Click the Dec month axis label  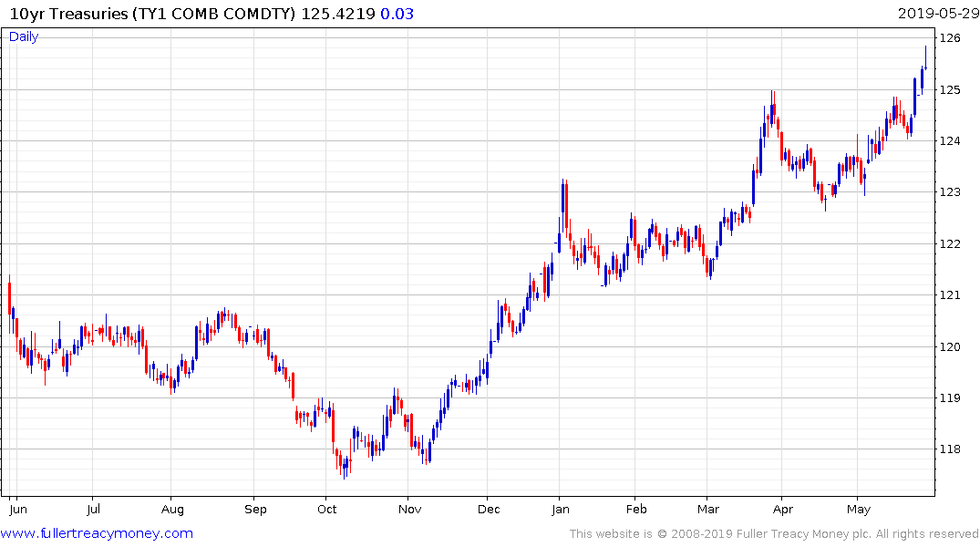489,510
